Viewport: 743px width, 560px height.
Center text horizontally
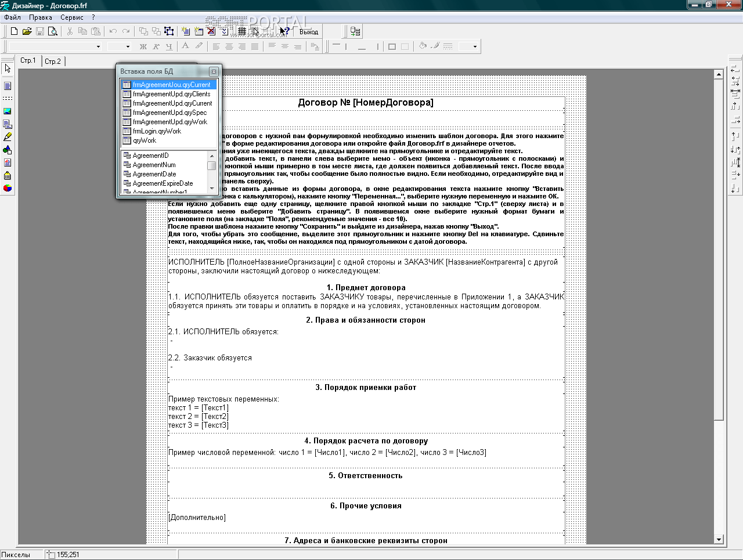coord(229,46)
